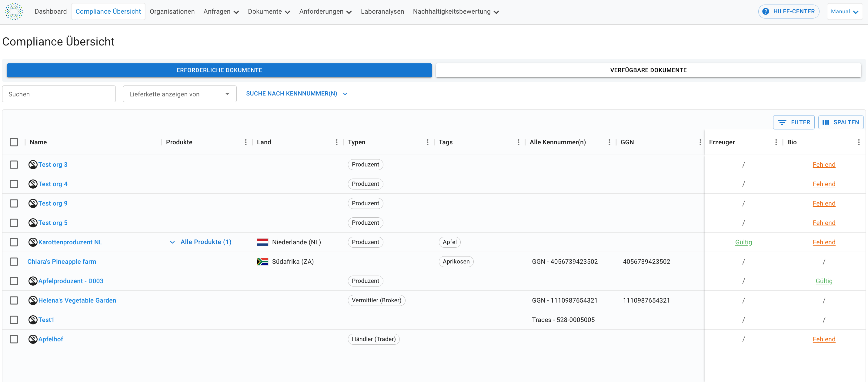Click the FILTER button

tap(793, 122)
